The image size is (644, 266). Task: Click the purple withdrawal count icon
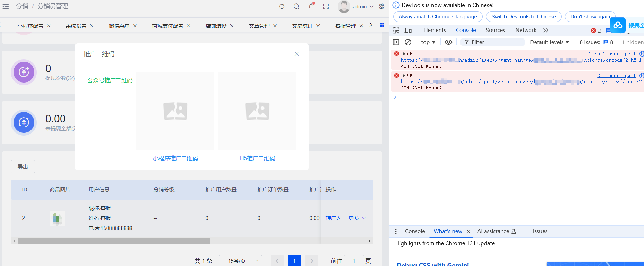tap(24, 72)
